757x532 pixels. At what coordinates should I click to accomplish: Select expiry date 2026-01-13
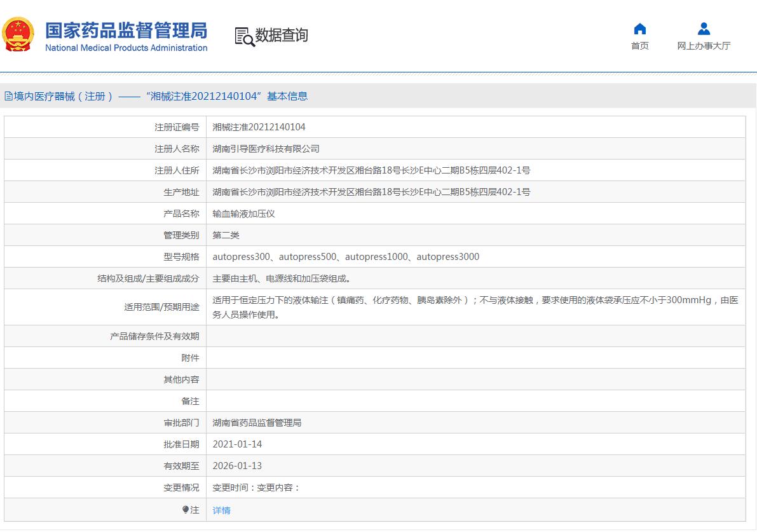(237, 466)
